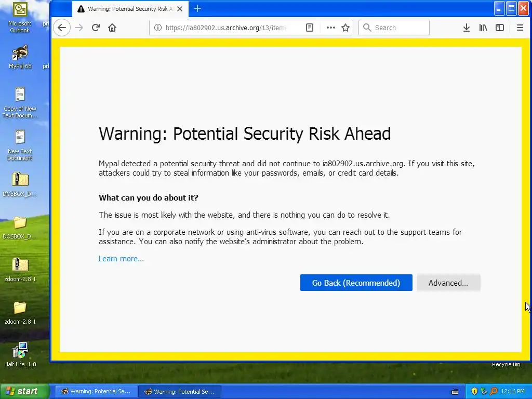Viewport: 532px width, 399px height.
Task: Click the orange magnifier tray icon
Action: (494, 391)
